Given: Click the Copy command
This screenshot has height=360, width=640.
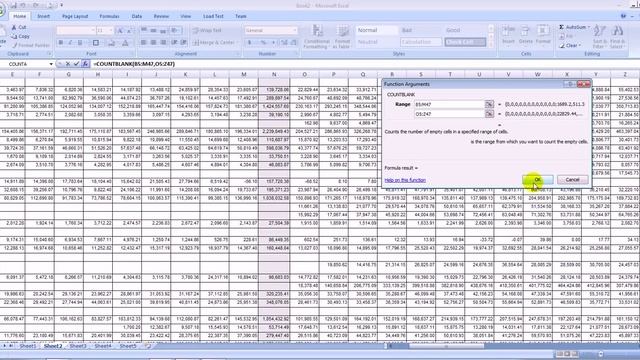Looking at the screenshot, I should (20, 36).
